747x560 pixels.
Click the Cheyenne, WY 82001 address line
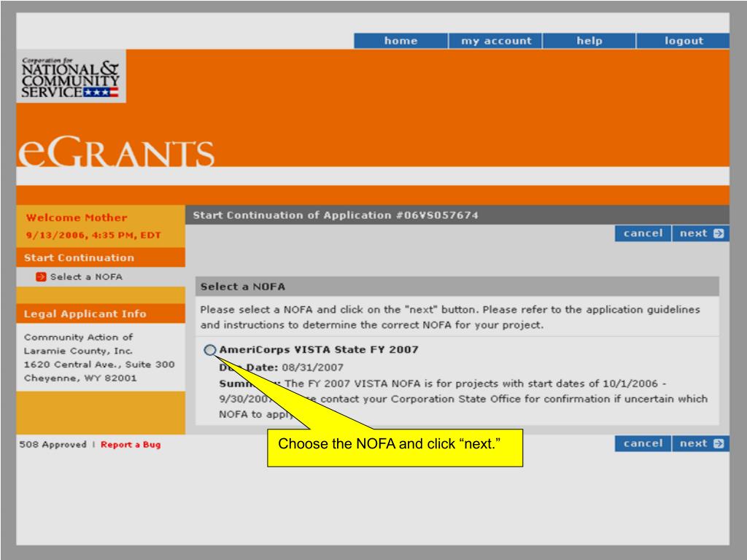tap(80, 378)
